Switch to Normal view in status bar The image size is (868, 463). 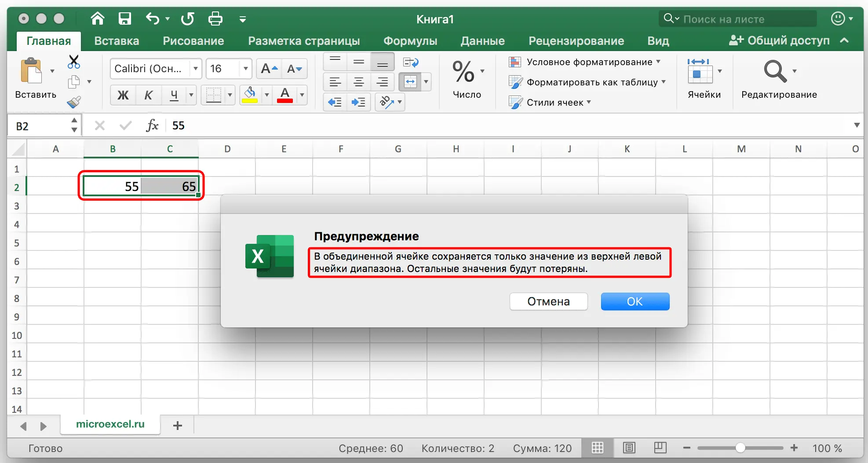[x=598, y=448]
